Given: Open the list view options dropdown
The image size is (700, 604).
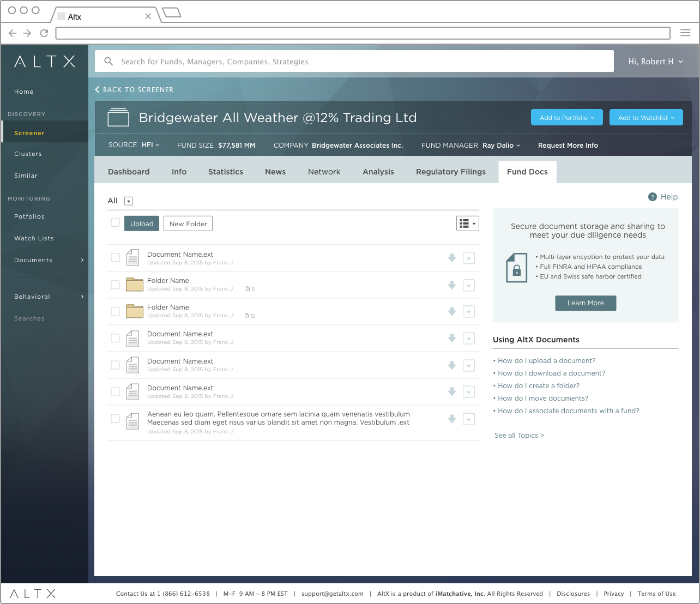Looking at the screenshot, I should 468,224.
